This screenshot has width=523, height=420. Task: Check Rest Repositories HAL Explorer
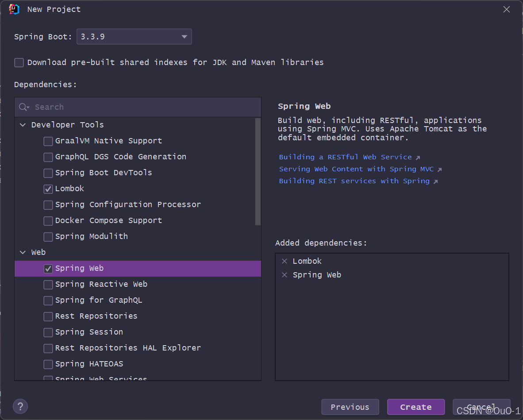pos(48,348)
